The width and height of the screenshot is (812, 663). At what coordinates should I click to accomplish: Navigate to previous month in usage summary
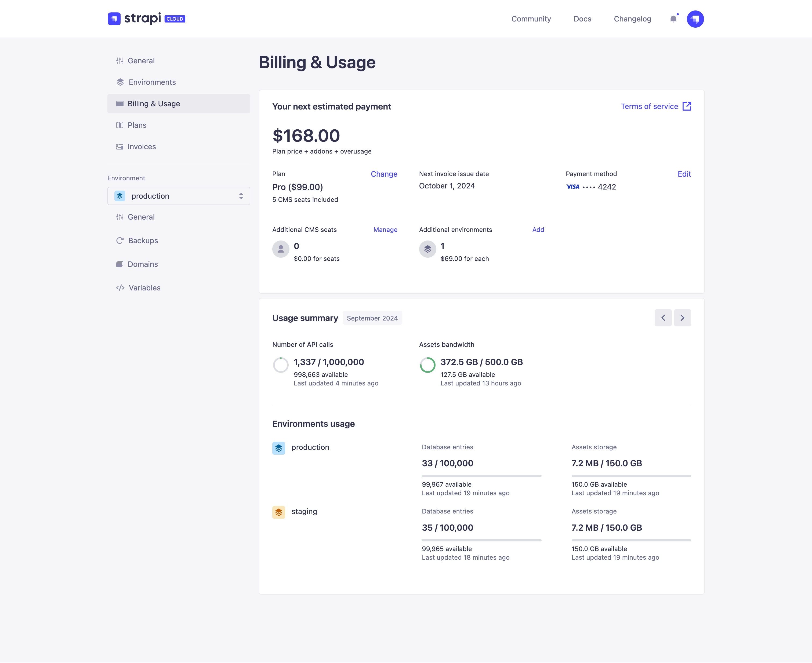point(663,317)
